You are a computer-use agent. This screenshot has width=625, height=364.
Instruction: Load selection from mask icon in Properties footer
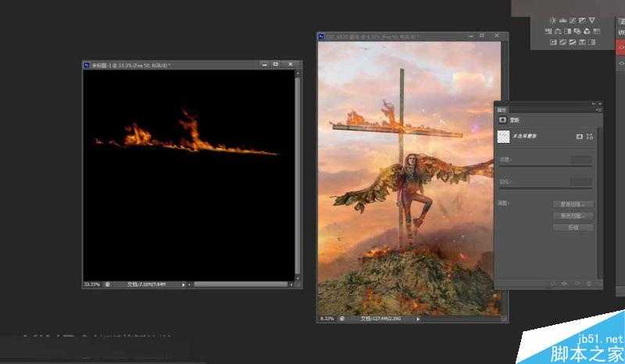(553, 284)
